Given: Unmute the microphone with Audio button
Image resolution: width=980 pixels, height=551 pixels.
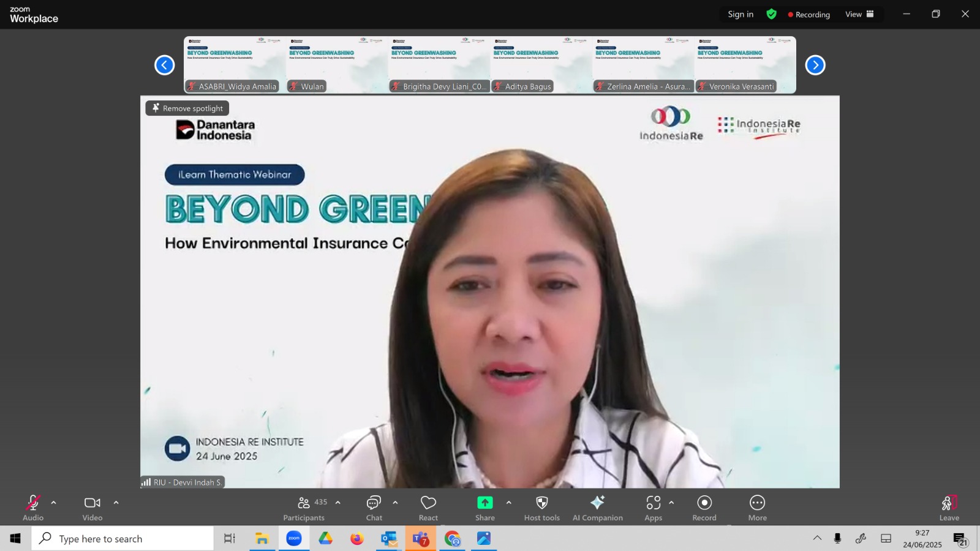Looking at the screenshot, I should [33, 508].
